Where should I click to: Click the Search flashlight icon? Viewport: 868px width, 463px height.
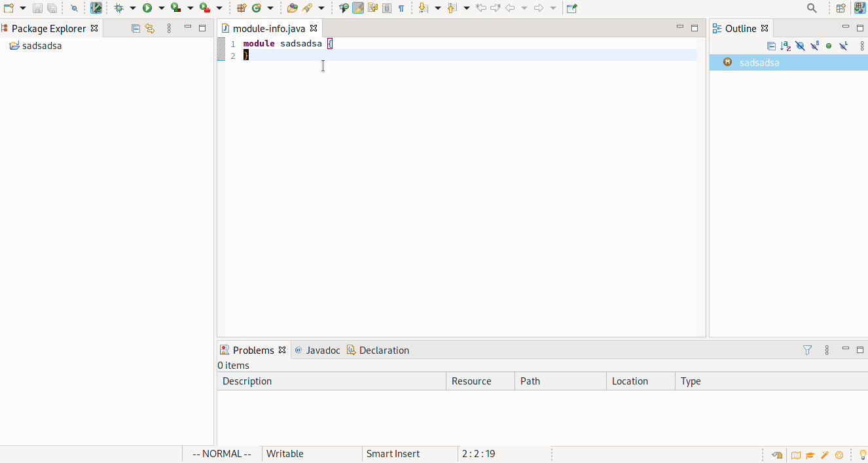pyautogui.click(x=307, y=8)
